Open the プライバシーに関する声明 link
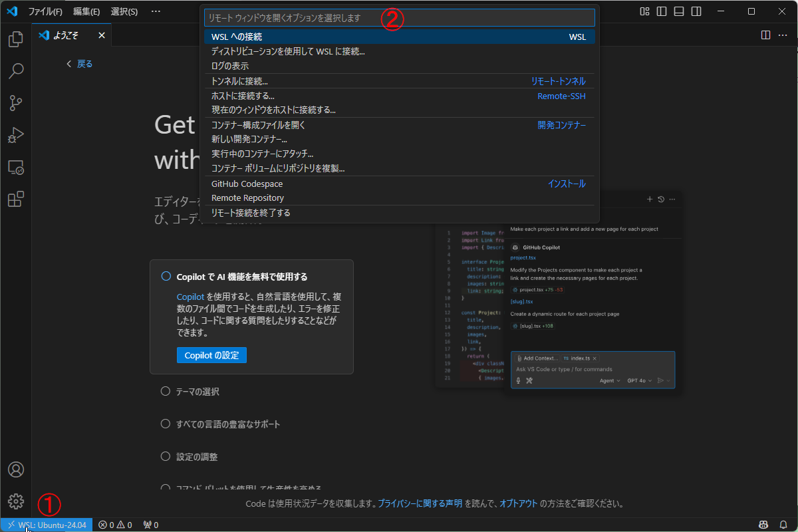 (420, 503)
